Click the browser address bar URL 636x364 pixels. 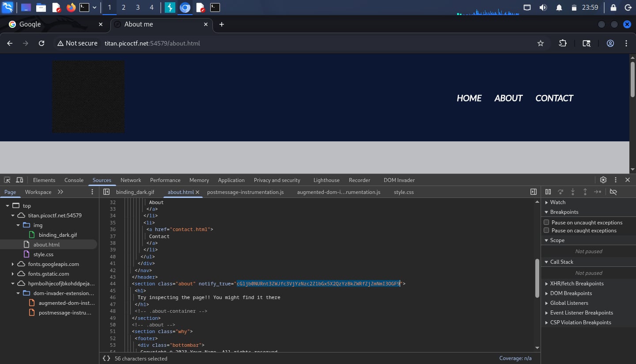152,43
